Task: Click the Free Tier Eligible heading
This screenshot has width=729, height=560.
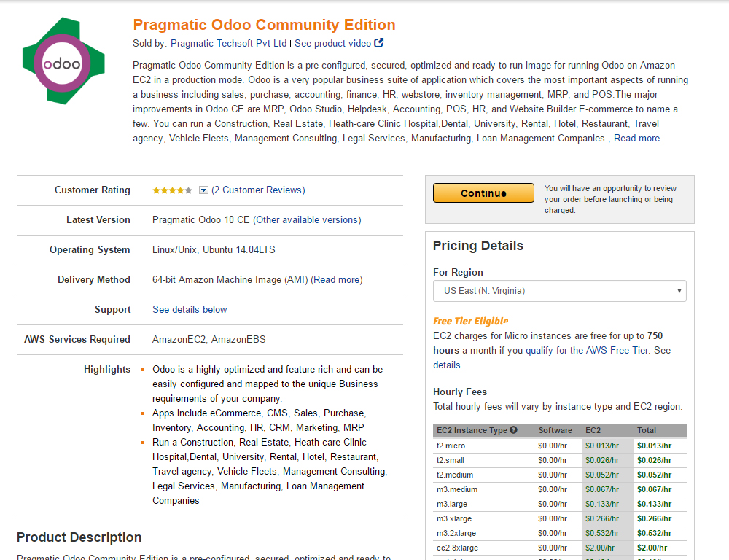Action: (470, 321)
